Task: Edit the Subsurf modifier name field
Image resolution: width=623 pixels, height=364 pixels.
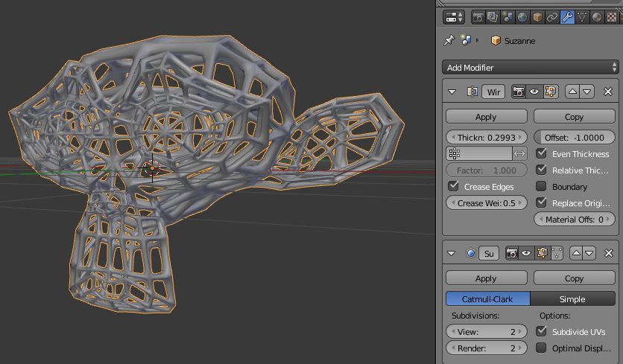Action: click(x=489, y=253)
